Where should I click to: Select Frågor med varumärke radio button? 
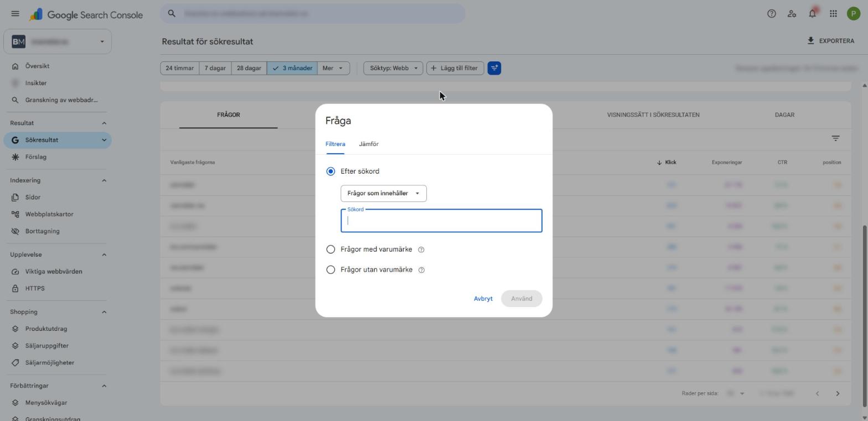pyautogui.click(x=330, y=250)
